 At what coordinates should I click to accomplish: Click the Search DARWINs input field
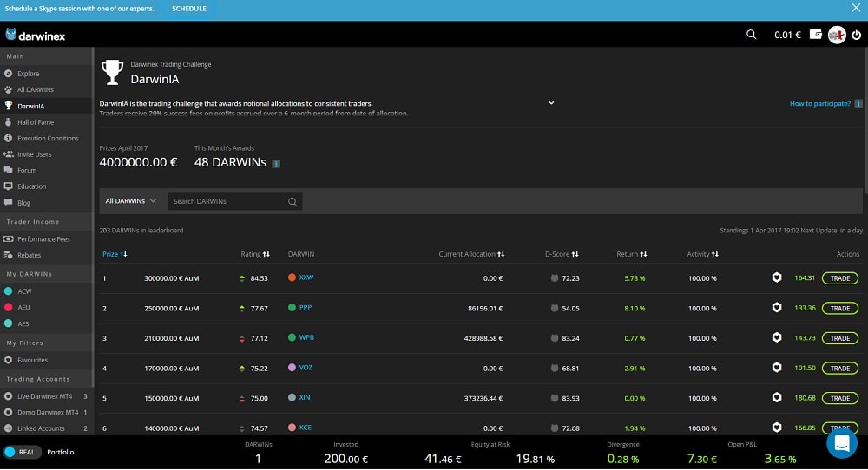click(x=227, y=201)
